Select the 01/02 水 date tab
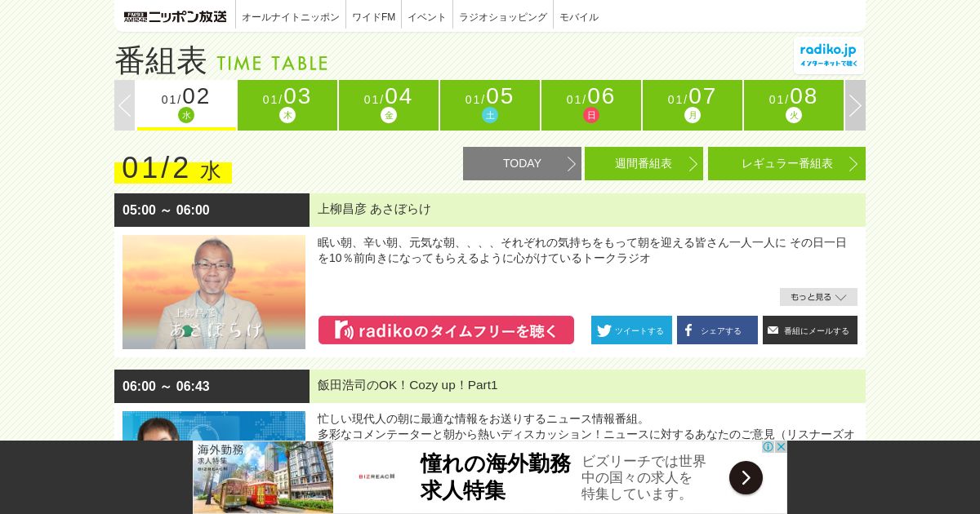This screenshot has height=514, width=980. [x=186, y=105]
